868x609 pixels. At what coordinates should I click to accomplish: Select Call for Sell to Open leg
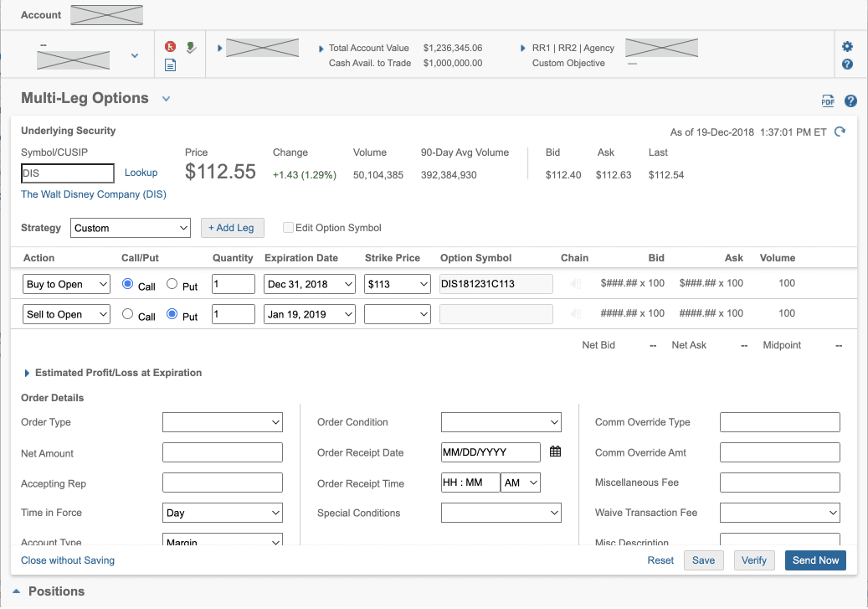(x=127, y=314)
